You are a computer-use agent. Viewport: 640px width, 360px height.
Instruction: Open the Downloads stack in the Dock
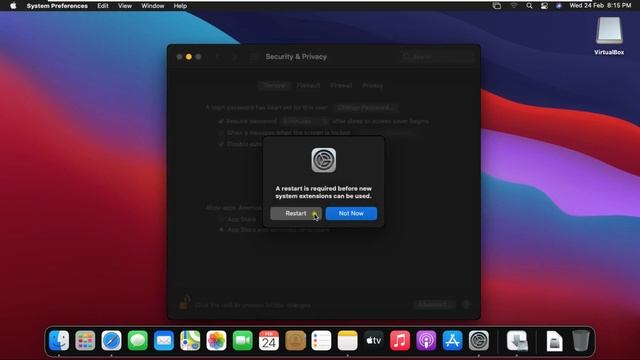[517, 340]
